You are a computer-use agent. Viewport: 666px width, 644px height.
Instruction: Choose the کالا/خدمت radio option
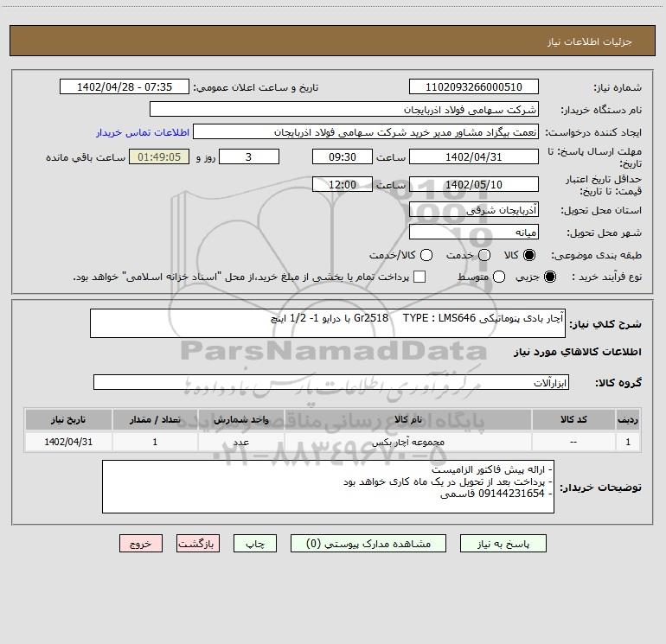coord(426,255)
